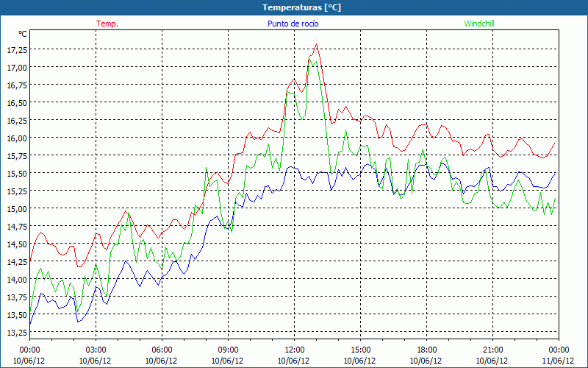Click the 14,50 y-axis value
The width and height of the screenshot is (588, 368).
17,244
